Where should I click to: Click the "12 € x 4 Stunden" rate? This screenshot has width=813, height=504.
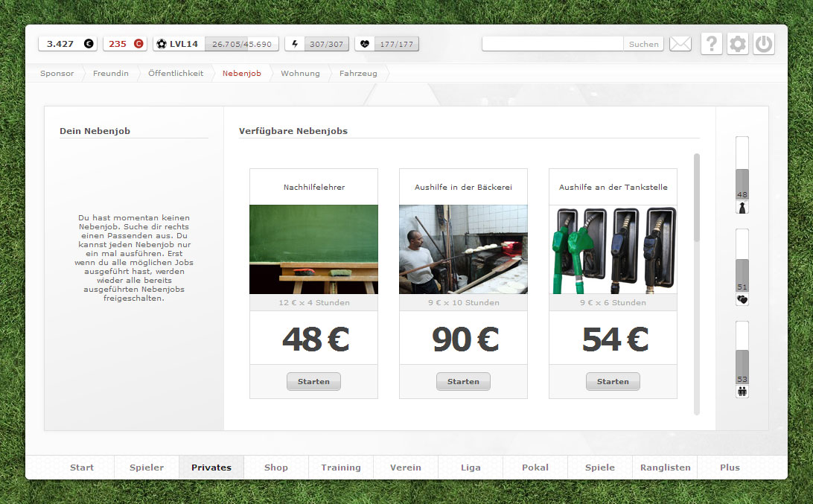[x=314, y=303]
